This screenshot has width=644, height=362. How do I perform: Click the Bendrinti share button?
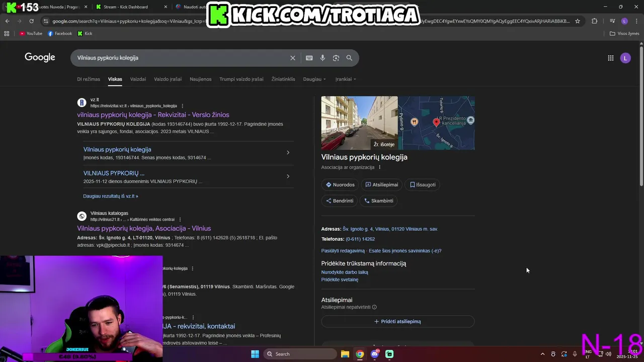click(x=340, y=201)
